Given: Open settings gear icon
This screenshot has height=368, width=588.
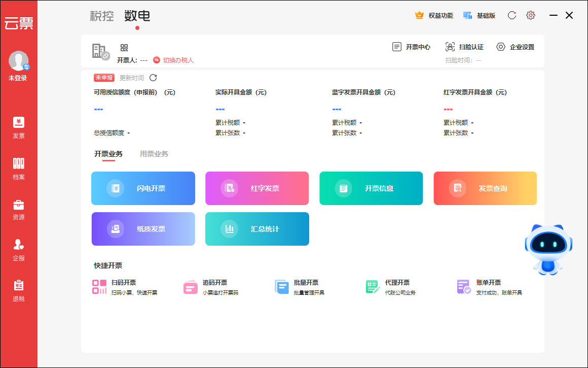Looking at the screenshot, I should [x=531, y=15].
